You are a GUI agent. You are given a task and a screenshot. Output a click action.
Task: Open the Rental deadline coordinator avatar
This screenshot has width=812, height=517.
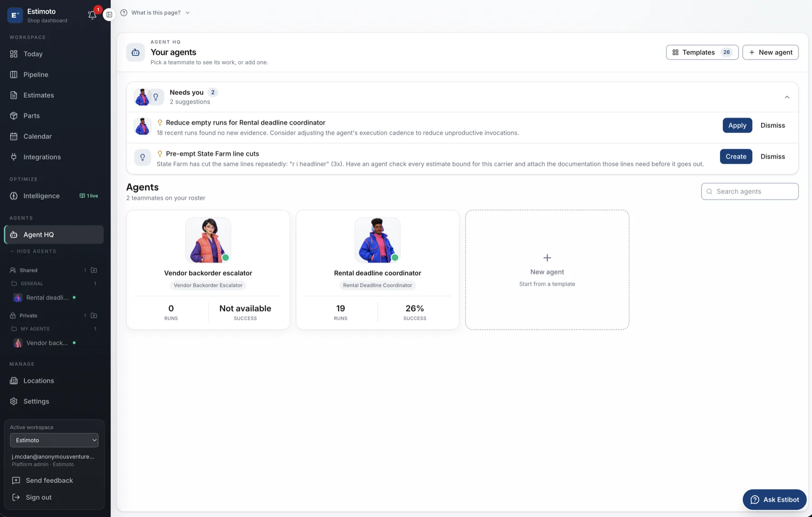(378, 240)
